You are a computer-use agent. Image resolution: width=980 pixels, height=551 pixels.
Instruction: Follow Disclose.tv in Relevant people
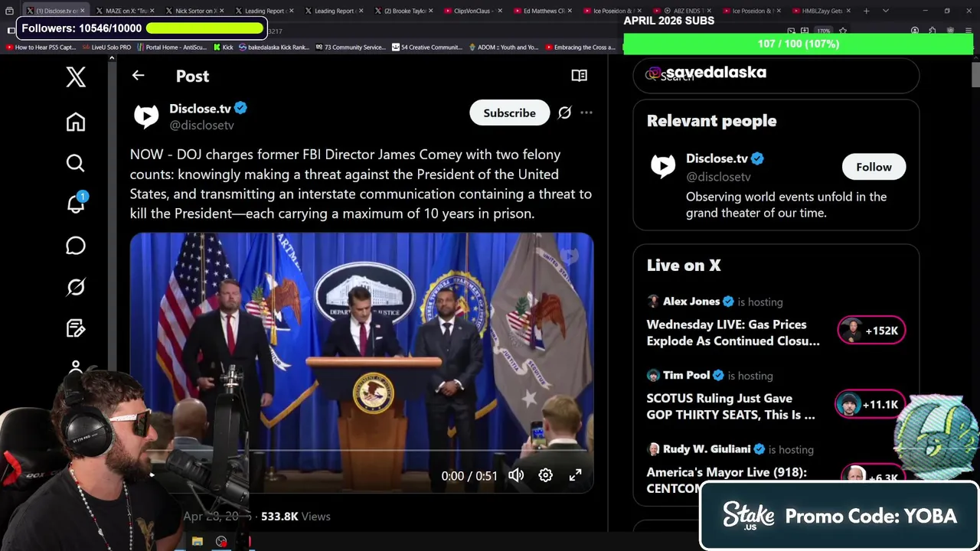pyautogui.click(x=874, y=167)
